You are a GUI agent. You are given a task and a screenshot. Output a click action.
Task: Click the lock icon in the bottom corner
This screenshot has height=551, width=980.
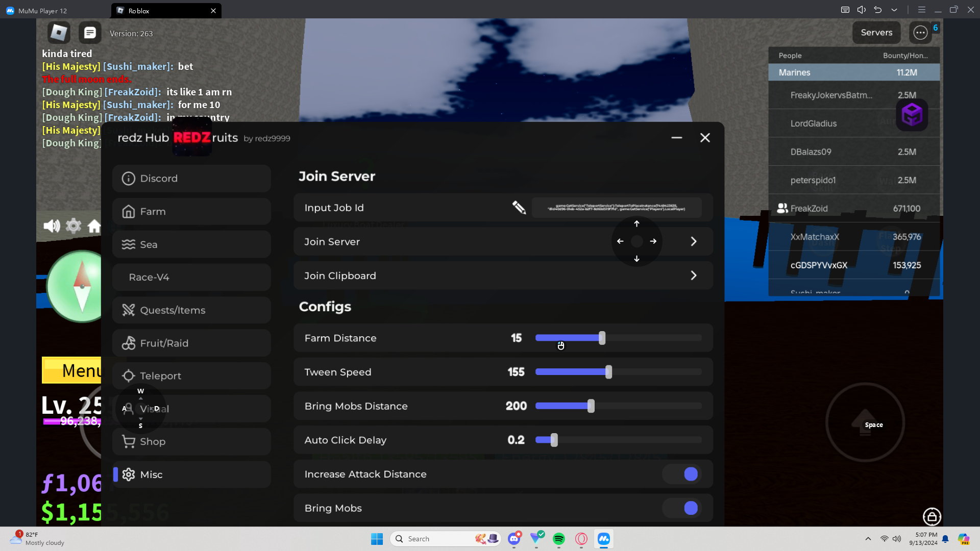[x=932, y=517]
